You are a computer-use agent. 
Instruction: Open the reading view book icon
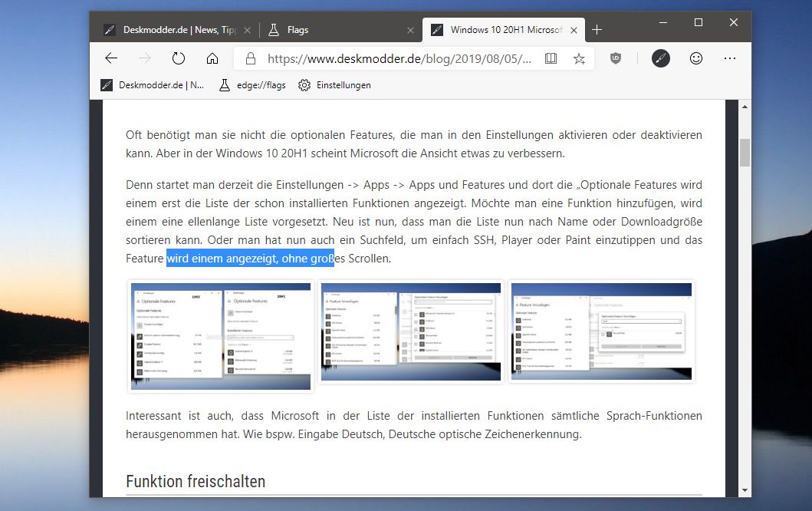click(551, 58)
